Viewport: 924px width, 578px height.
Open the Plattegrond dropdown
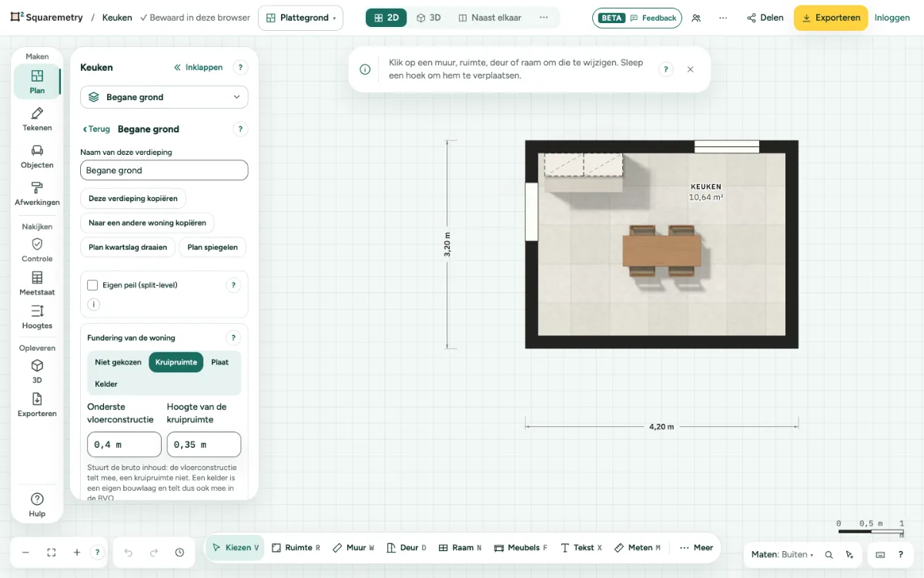pyautogui.click(x=300, y=18)
